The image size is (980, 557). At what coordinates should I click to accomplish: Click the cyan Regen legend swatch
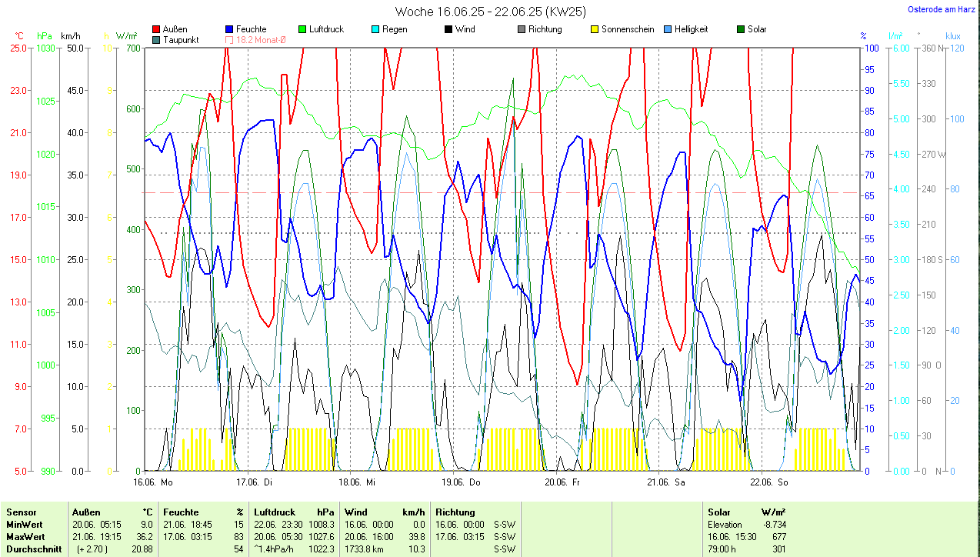click(x=376, y=29)
